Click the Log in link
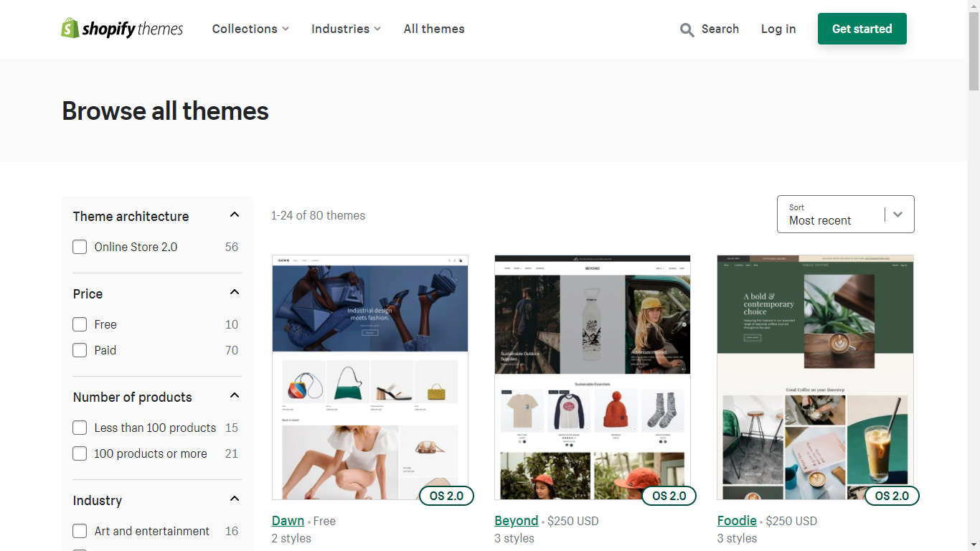Image resolution: width=980 pixels, height=551 pixels. click(778, 29)
